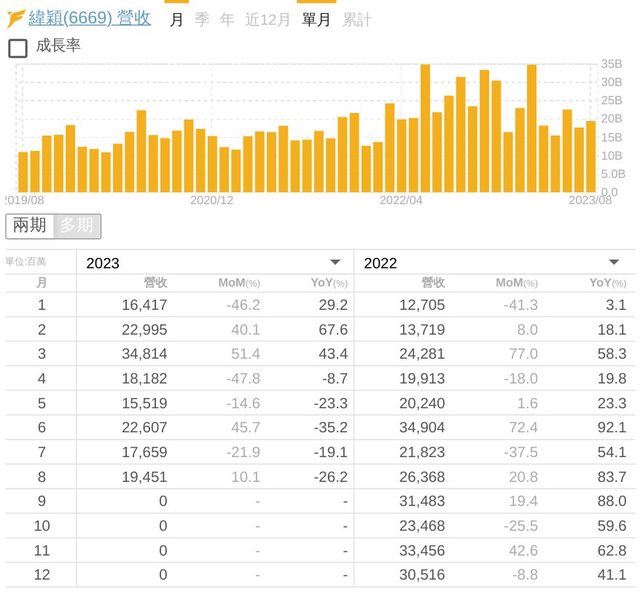This screenshot has width=640, height=592.
Task: Enable the 成長率 checkbox
Action: tap(18, 47)
